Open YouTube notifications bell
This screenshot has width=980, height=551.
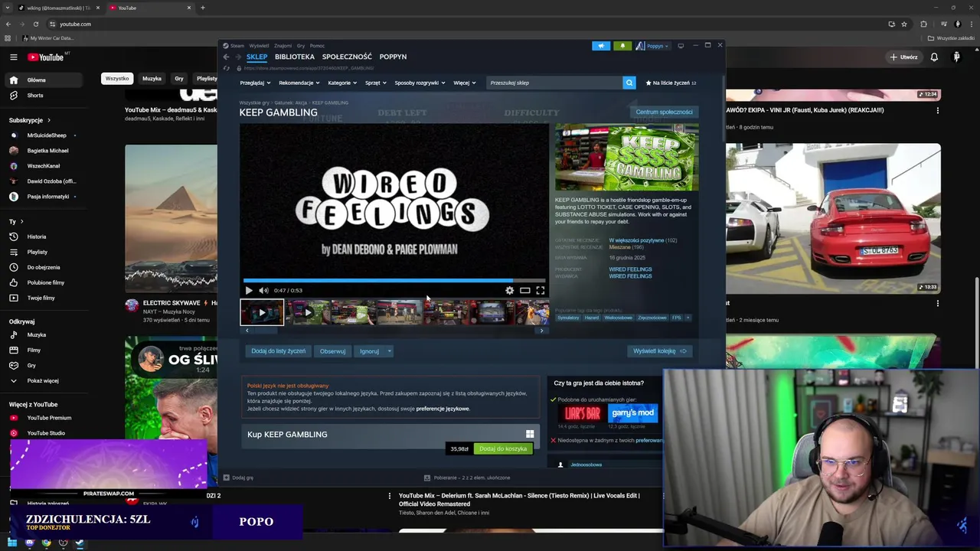click(934, 57)
